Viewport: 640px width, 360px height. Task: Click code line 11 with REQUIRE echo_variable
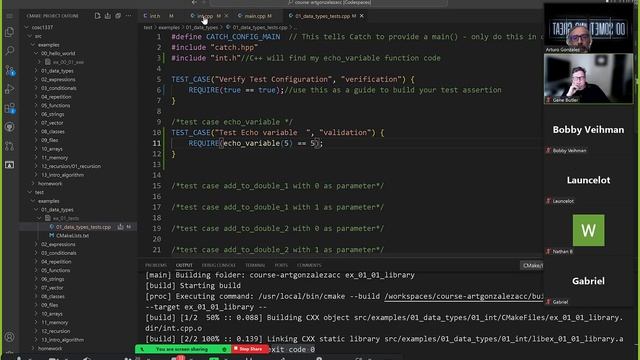click(x=256, y=143)
